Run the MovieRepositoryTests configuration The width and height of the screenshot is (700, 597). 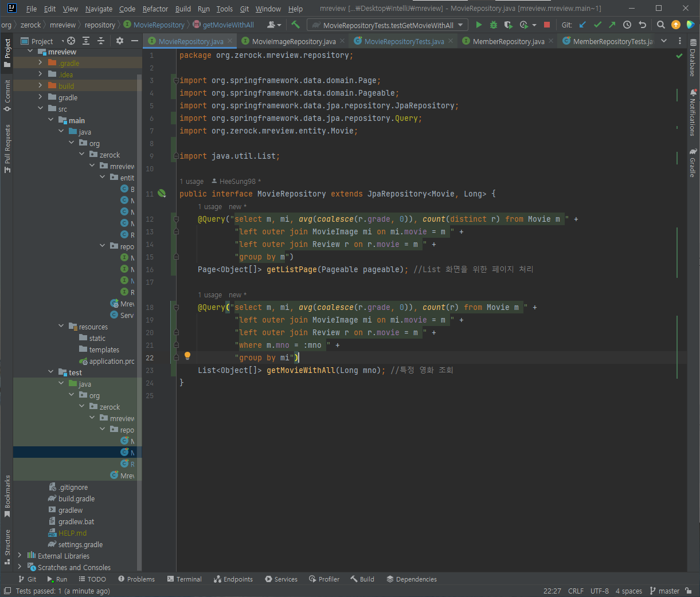479,25
